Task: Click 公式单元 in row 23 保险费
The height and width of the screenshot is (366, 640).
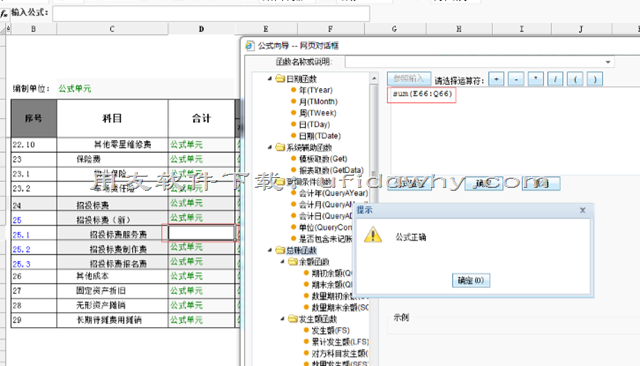Action: (187, 159)
